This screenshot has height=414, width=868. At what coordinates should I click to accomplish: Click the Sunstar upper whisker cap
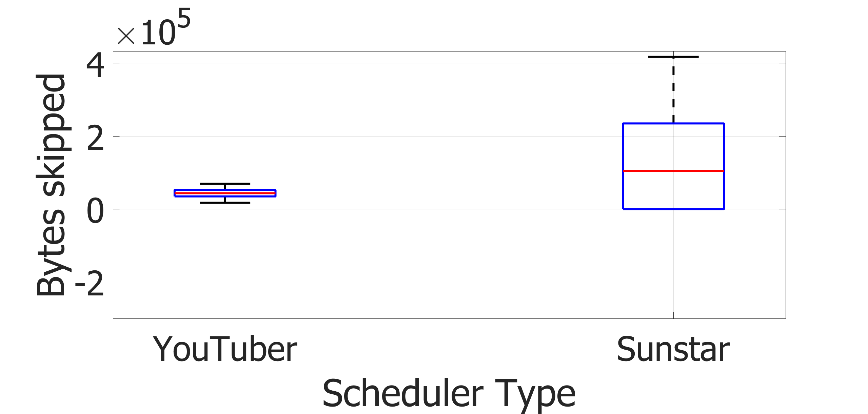(673, 57)
